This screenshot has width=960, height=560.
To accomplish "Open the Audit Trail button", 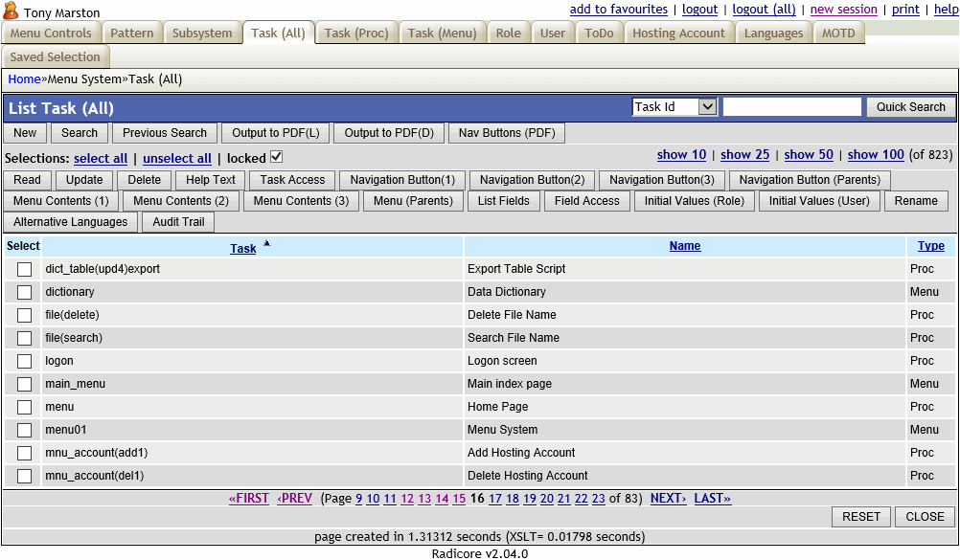I will [178, 222].
